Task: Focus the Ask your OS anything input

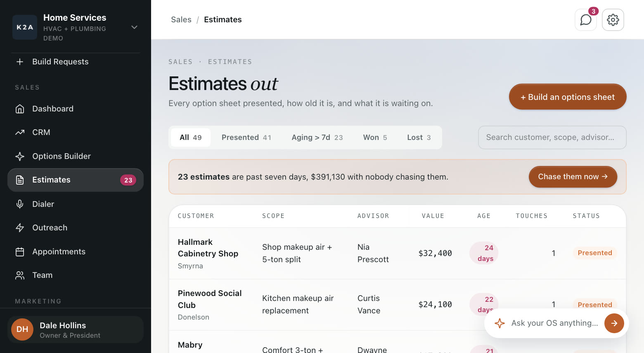Action: [554, 323]
